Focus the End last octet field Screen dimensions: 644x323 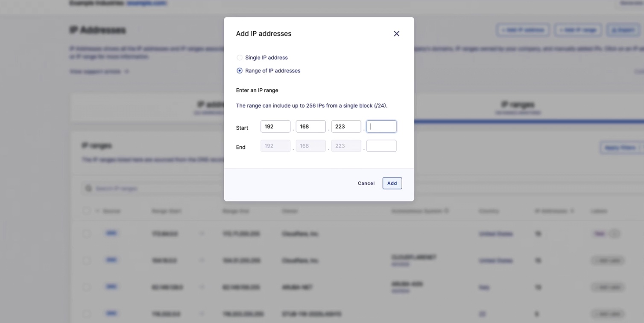381,146
